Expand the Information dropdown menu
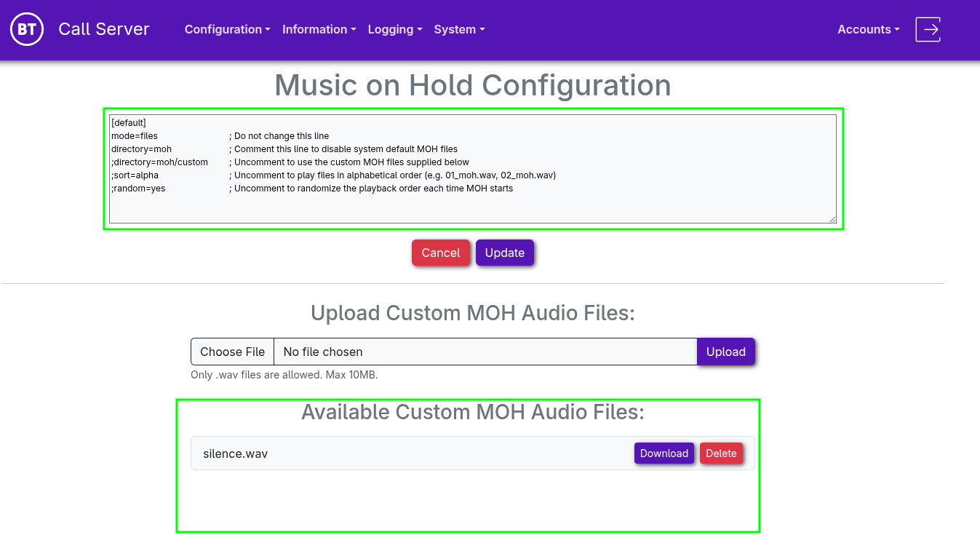The image size is (980, 543). coord(319,29)
